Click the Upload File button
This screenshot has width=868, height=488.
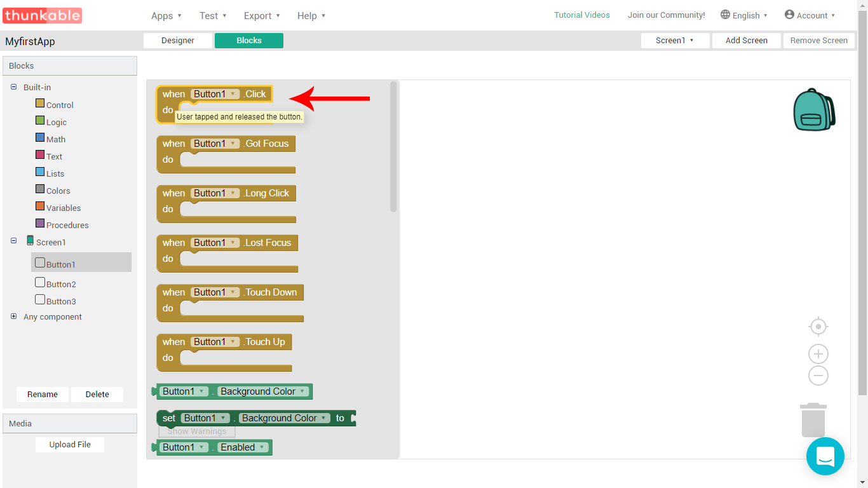tap(70, 445)
